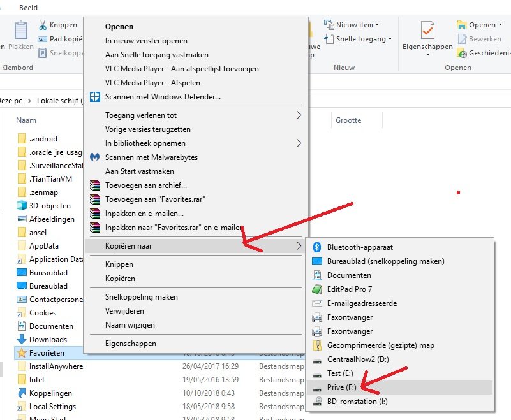This screenshot has height=420, width=511.
Task: Select Test (E:) in the submenu
Action: pyautogui.click(x=399, y=373)
